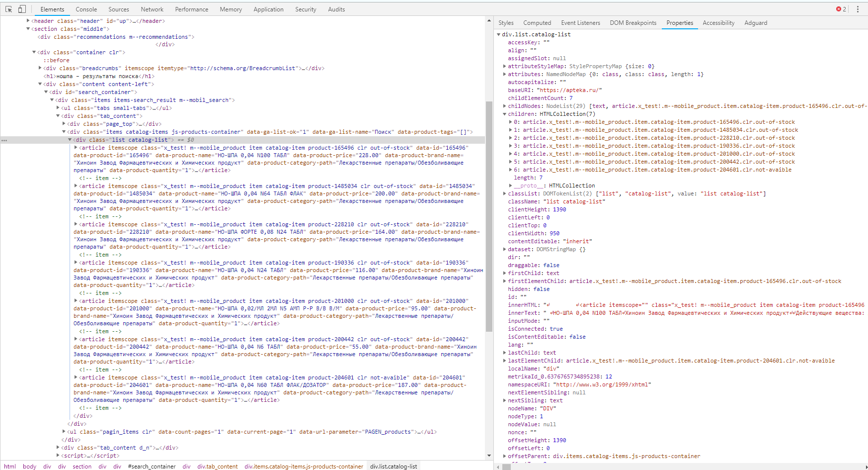Expand the firstElementChild article property

pos(505,281)
